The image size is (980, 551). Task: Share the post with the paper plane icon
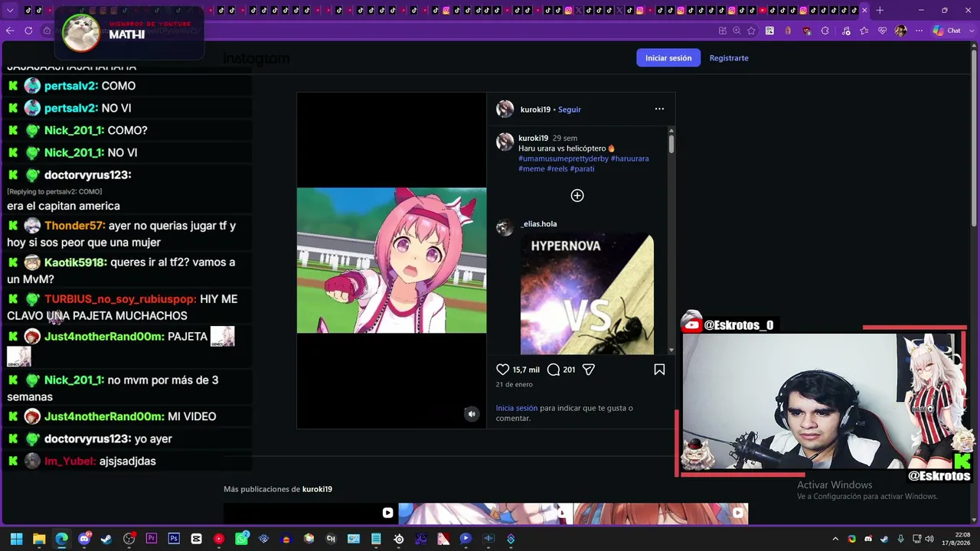589,370
